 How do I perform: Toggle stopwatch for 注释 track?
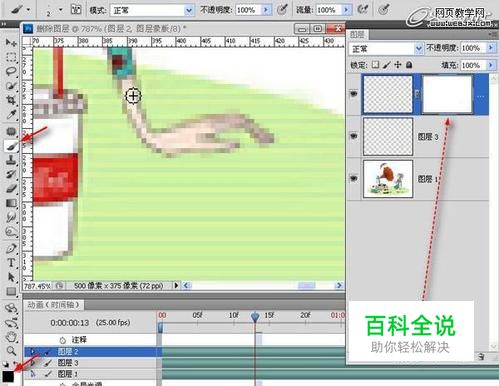point(62,340)
